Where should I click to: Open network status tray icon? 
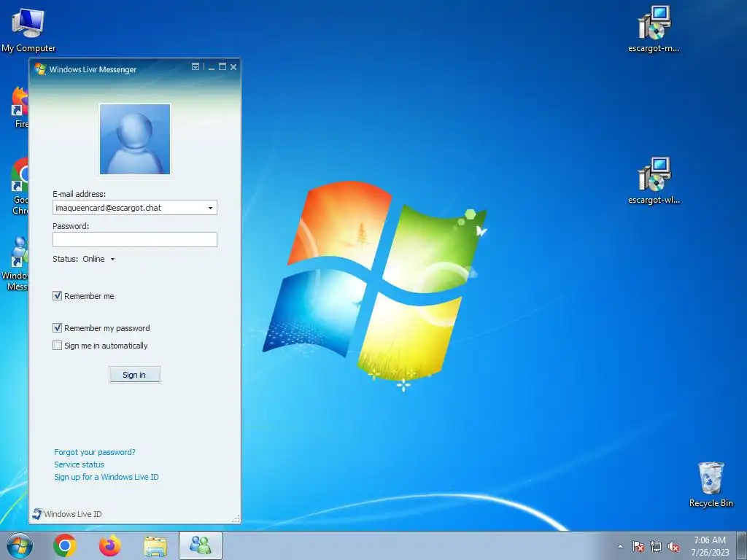coord(656,546)
